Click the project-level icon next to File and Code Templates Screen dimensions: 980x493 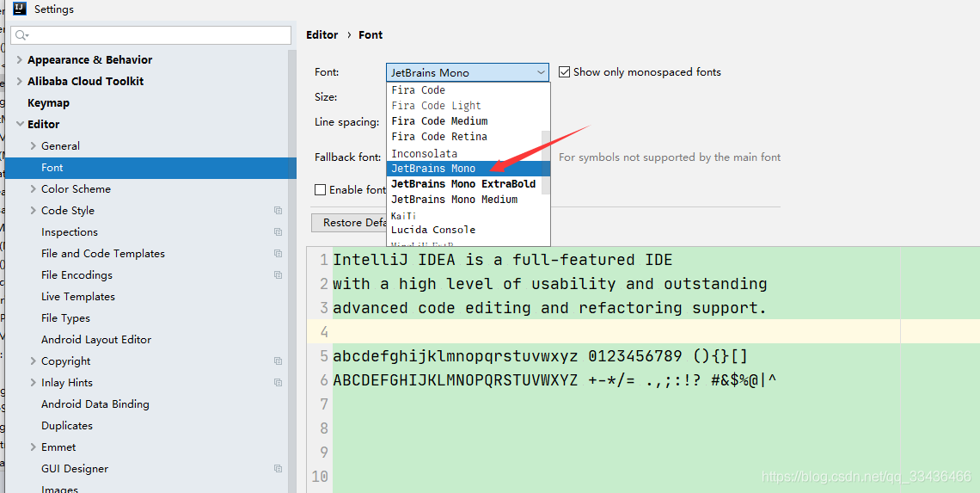(279, 253)
